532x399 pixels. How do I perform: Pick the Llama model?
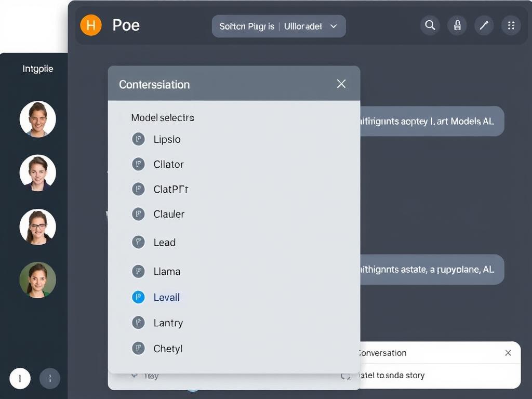167,271
